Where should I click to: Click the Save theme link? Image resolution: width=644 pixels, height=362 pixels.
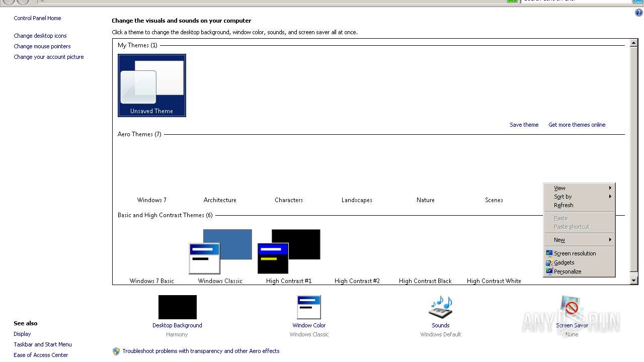click(524, 125)
